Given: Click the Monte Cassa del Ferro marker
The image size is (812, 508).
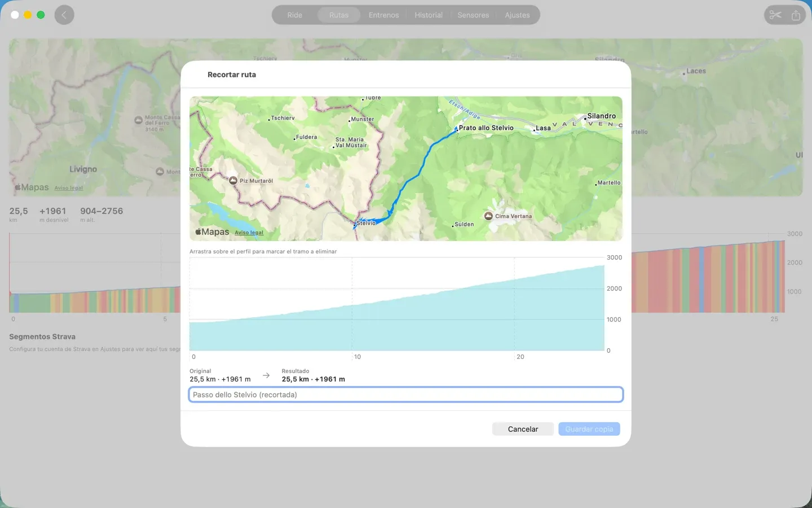Looking at the screenshot, I should [138, 120].
